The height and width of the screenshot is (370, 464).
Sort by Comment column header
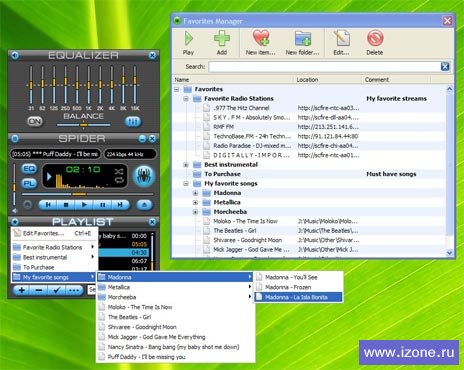[x=396, y=80]
